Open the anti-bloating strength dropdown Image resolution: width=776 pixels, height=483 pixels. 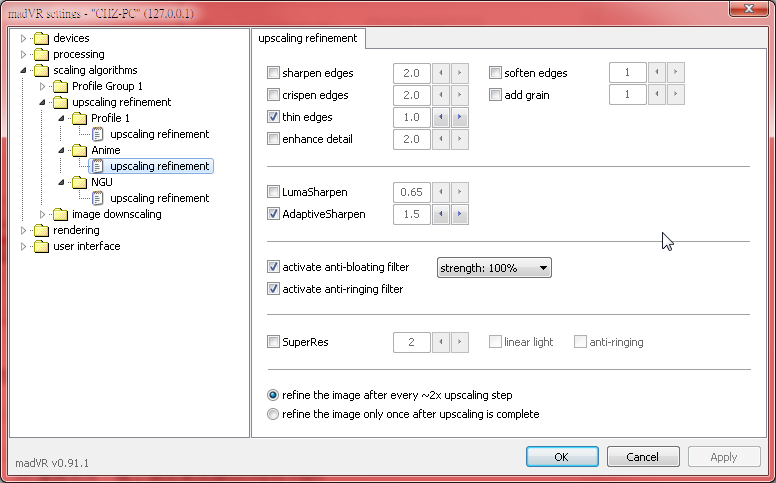point(494,268)
